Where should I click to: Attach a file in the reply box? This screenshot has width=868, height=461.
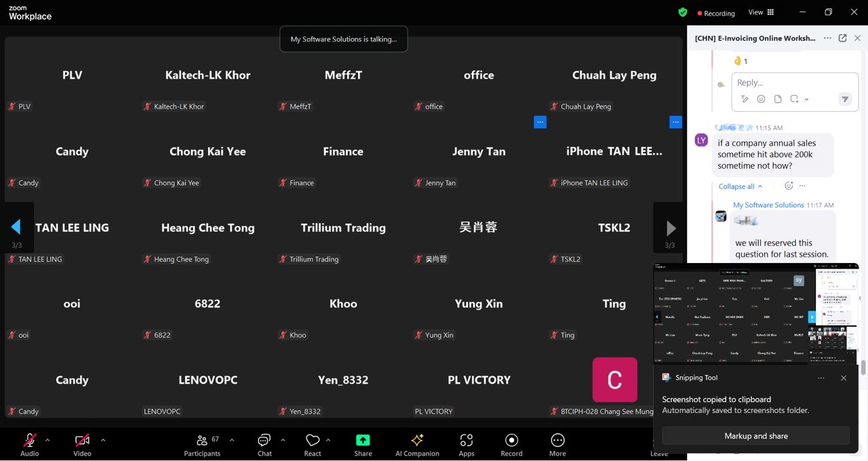(x=778, y=99)
